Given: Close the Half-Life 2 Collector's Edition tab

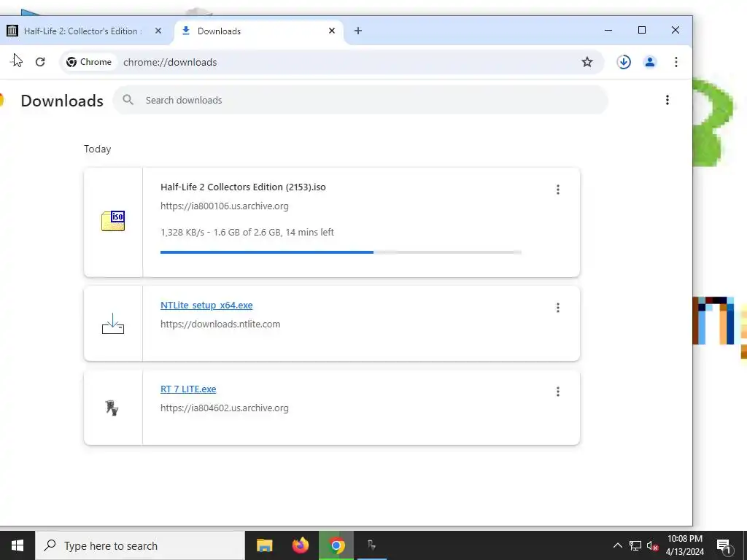Looking at the screenshot, I should click(x=158, y=31).
